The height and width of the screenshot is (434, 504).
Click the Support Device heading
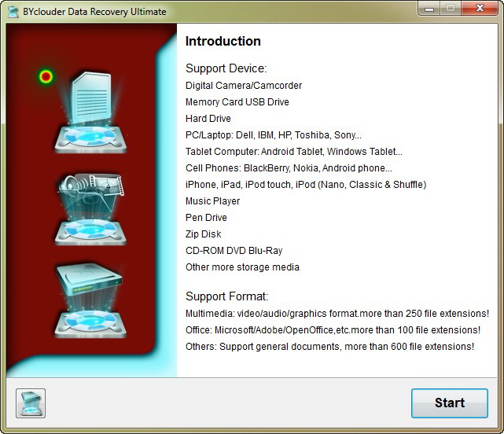226,68
